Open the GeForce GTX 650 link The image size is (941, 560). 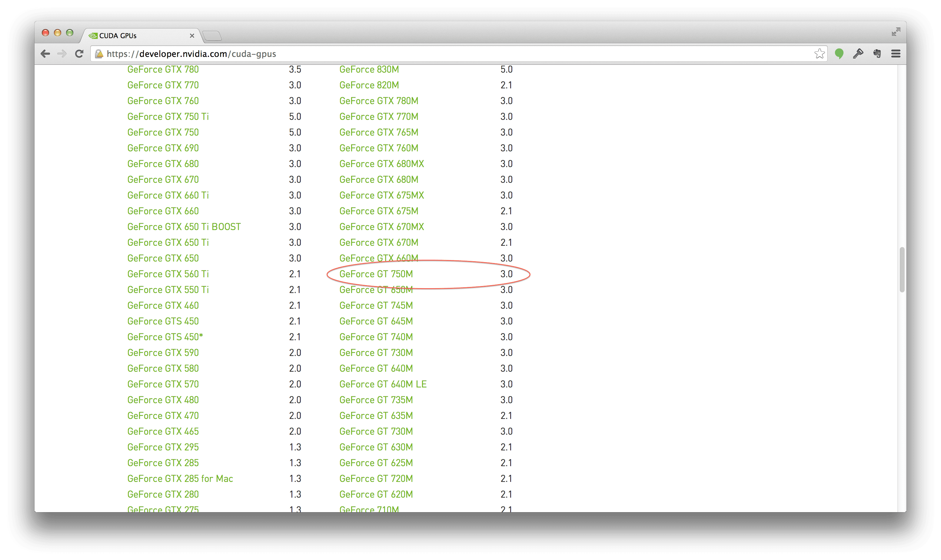pyautogui.click(x=163, y=258)
